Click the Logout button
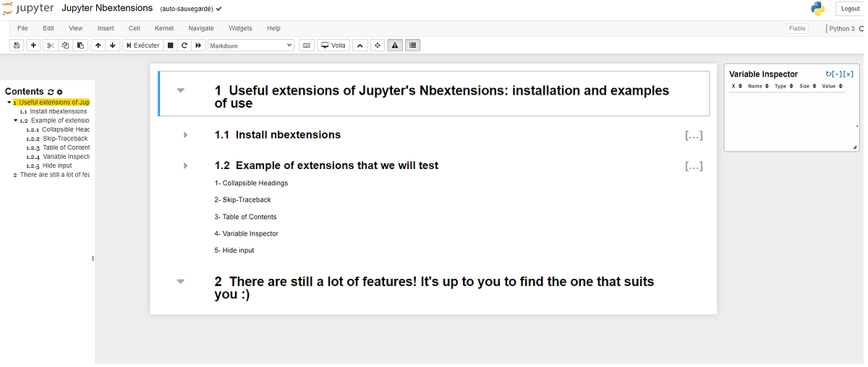 [x=850, y=9]
